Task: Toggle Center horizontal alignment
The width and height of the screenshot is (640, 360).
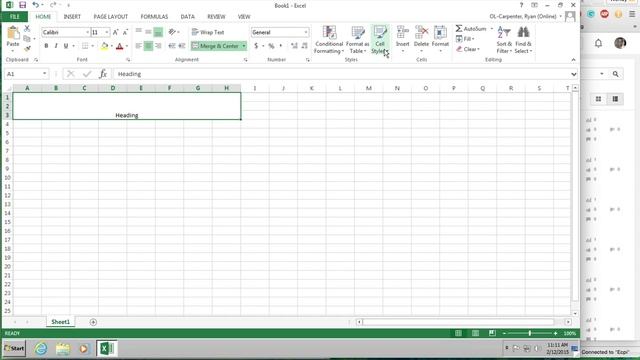Action: (148, 46)
